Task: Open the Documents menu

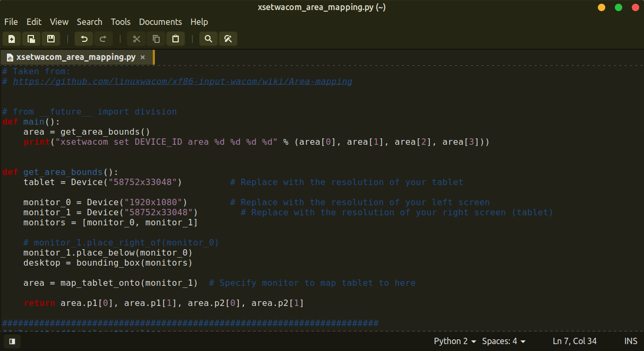Action: [x=160, y=22]
